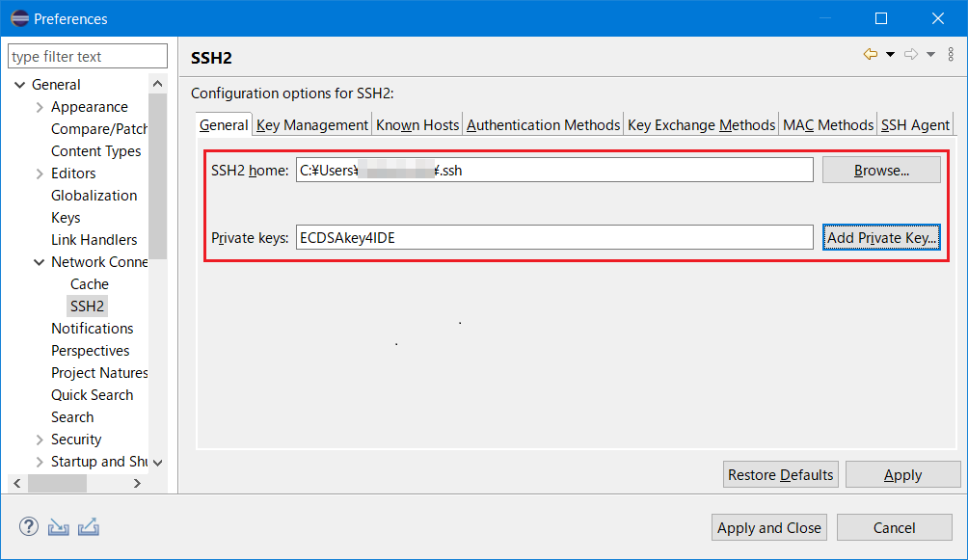This screenshot has width=968, height=560.
Task: Click the Browse button for SSH2 home
Action: coord(880,169)
